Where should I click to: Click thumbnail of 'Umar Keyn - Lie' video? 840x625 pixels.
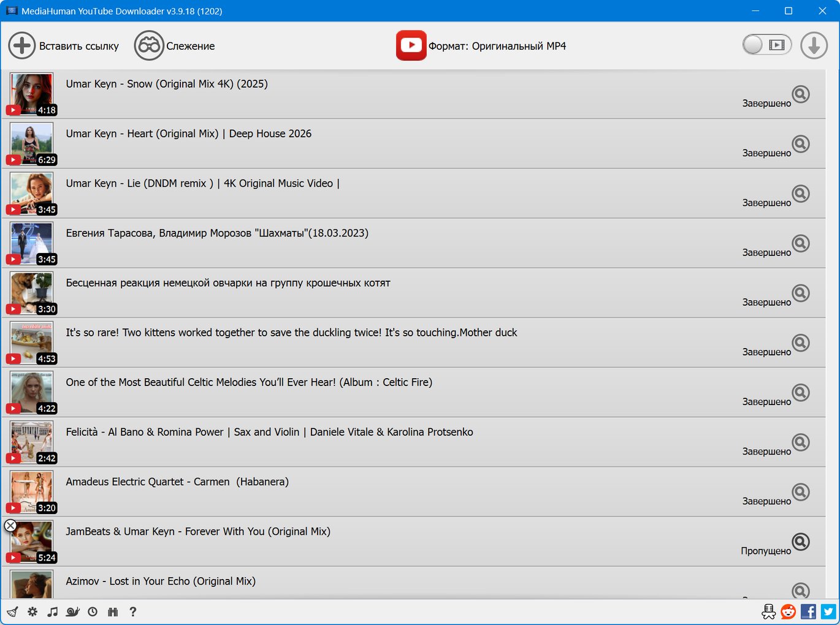coord(32,194)
